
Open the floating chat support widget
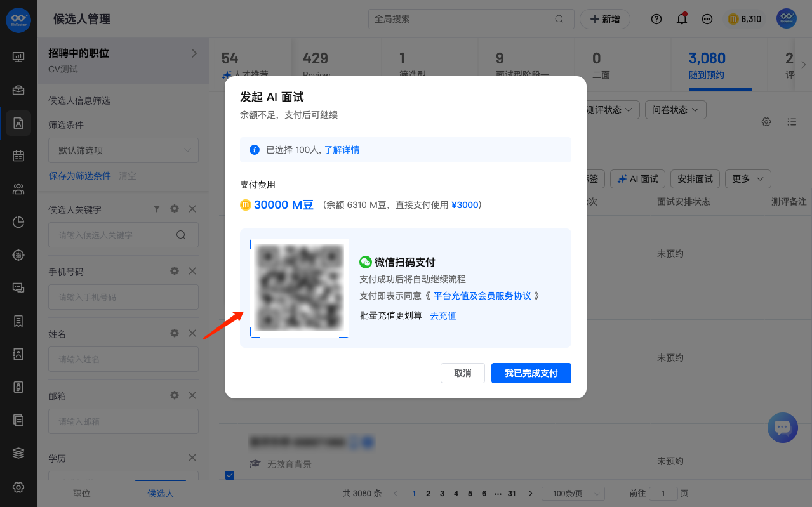782,428
